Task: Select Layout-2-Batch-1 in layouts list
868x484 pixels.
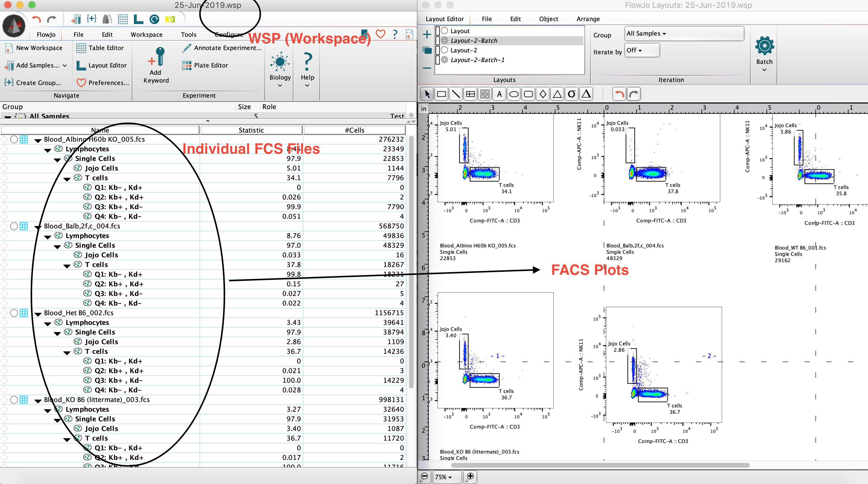Action: point(477,60)
